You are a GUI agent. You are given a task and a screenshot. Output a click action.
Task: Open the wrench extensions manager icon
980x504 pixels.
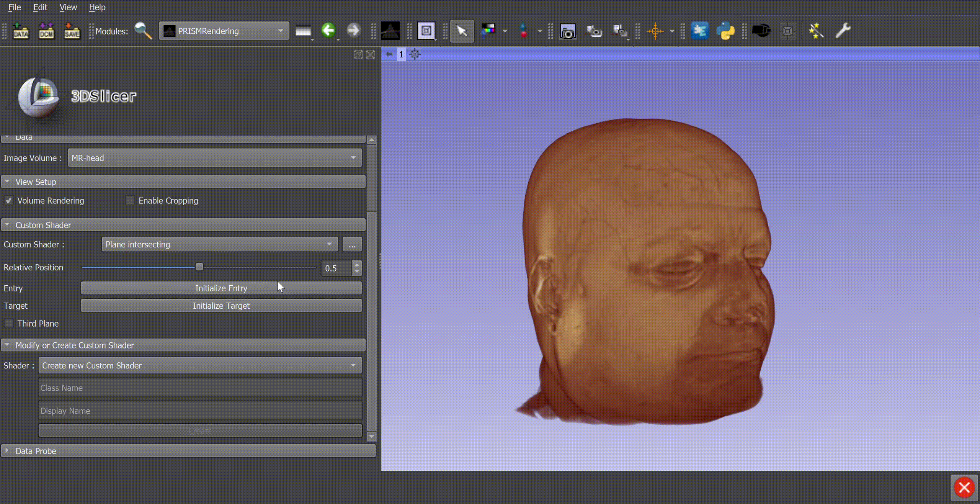point(843,31)
